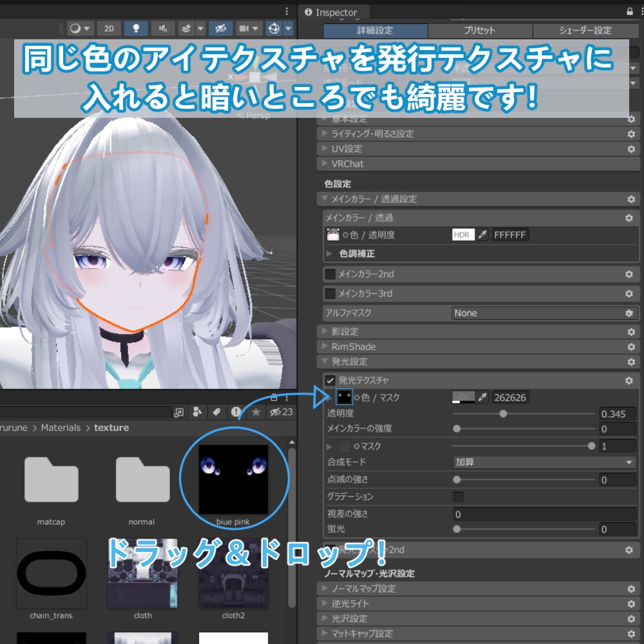Open the gizmos dropdown arrow
The height and width of the screenshot is (644, 644).
(289, 28)
